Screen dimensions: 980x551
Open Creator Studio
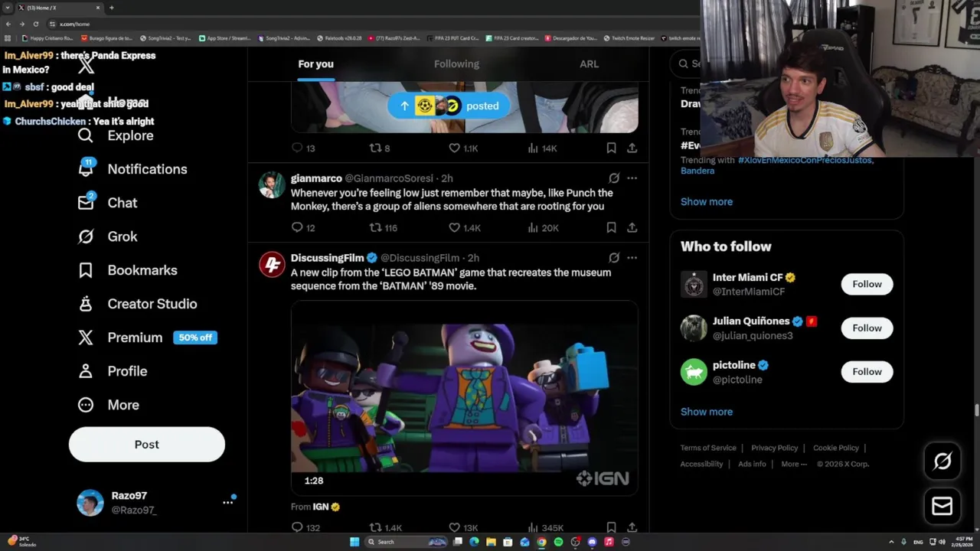pyautogui.click(x=137, y=304)
